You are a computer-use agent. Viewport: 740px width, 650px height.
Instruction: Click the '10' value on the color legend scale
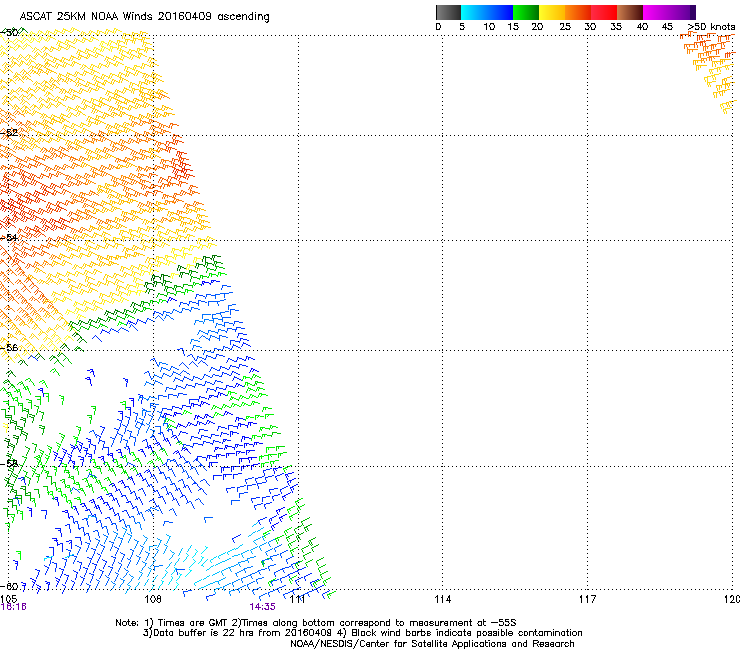pyautogui.click(x=489, y=27)
